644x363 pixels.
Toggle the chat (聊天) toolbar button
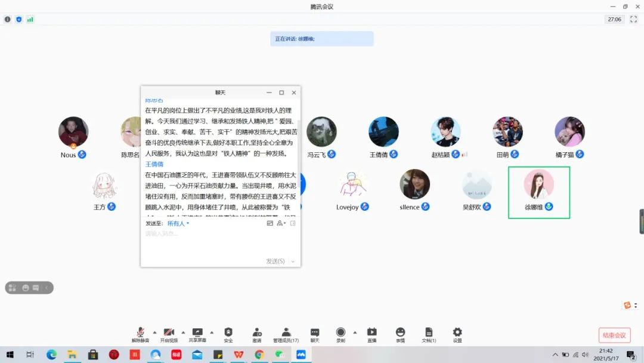[x=315, y=334]
